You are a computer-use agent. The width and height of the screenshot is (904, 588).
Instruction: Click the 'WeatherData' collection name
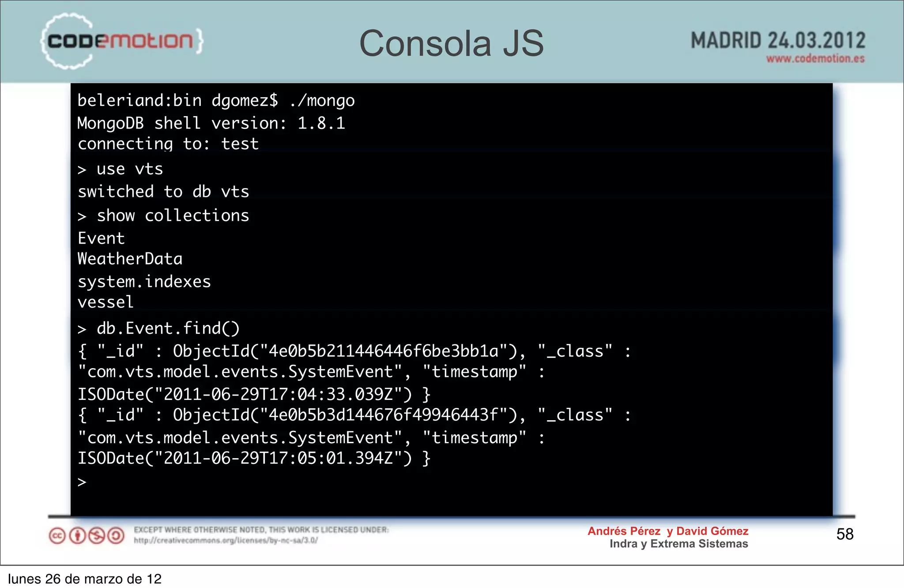(130, 259)
